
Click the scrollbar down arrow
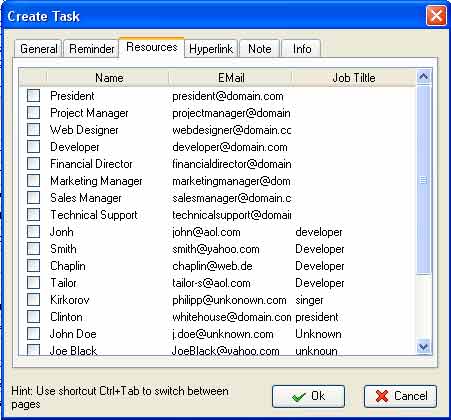click(x=423, y=347)
